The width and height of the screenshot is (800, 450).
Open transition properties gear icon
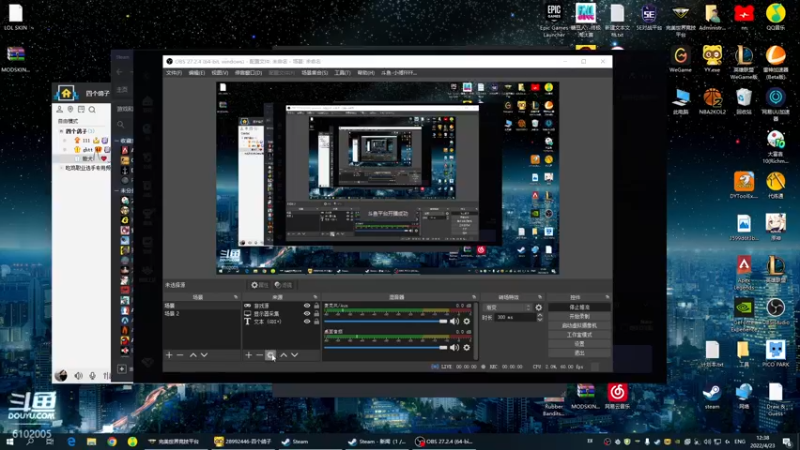(539, 308)
